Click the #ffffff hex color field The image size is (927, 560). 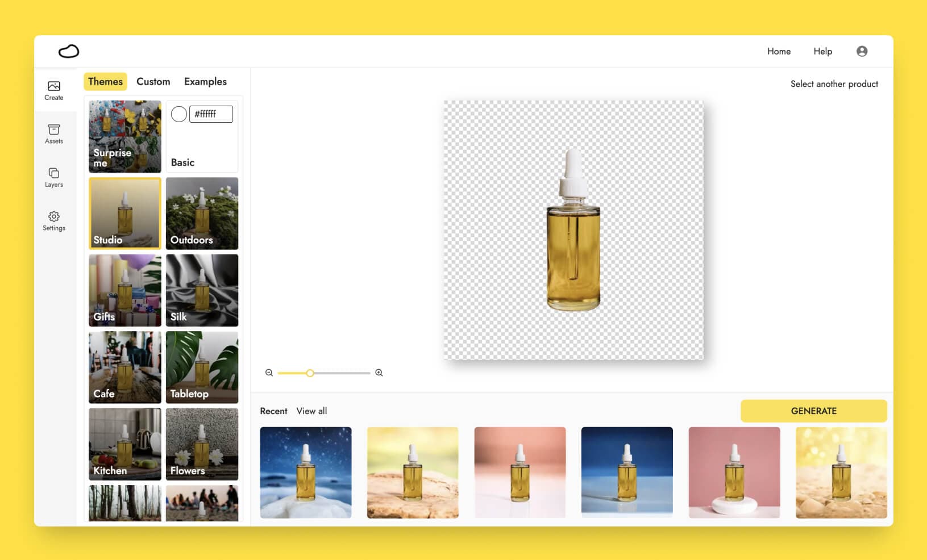click(x=211, y=114)
